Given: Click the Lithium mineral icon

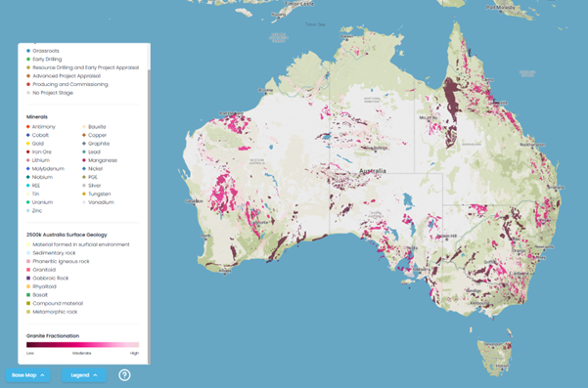Looking at the screenshot, I should (x=28, y=160).
